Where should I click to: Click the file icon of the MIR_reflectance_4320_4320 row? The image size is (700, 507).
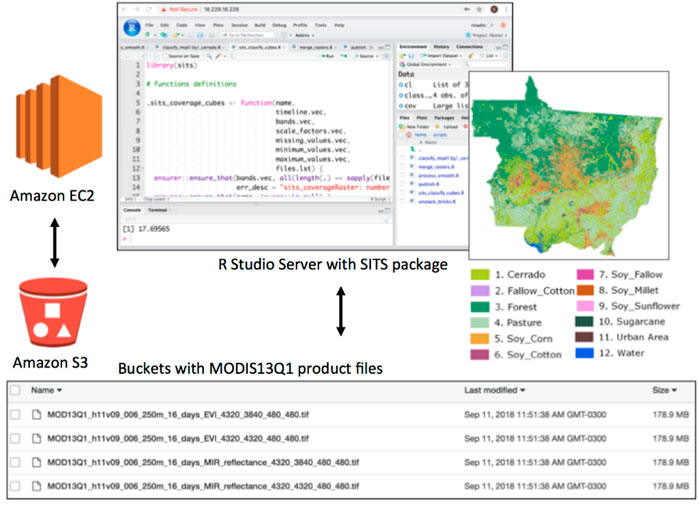37,486
